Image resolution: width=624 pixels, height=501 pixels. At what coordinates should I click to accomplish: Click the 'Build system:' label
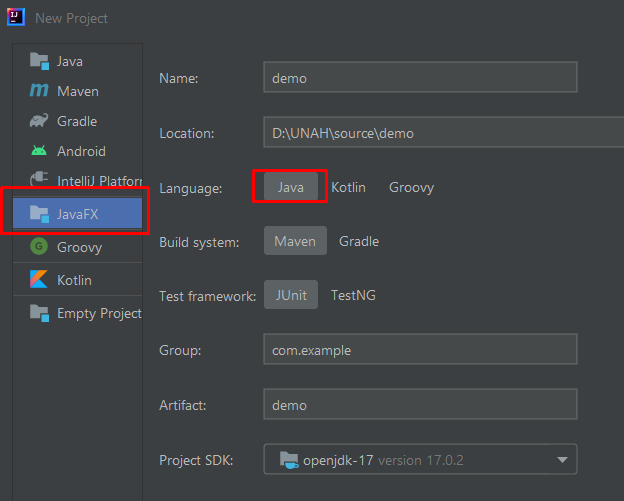click(199, 242)
